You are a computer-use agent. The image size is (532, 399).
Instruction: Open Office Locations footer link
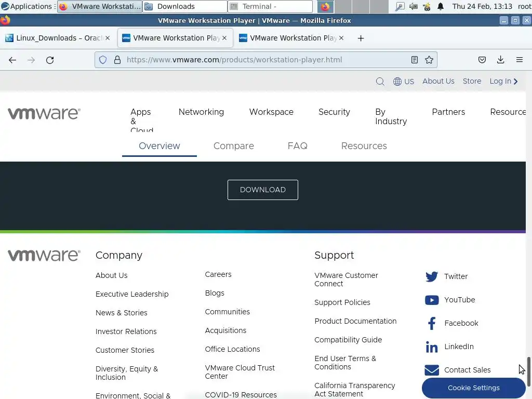[x=232, y=349]
